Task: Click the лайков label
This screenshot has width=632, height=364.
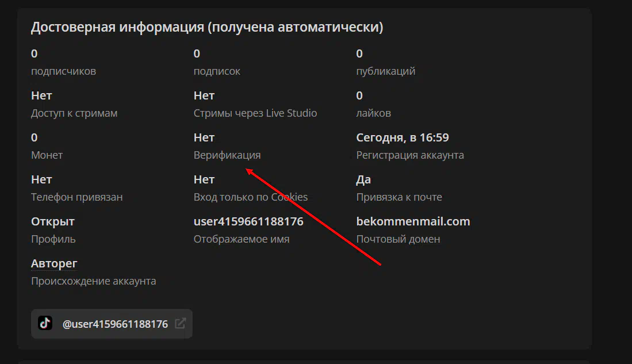Action: [373, 113]
